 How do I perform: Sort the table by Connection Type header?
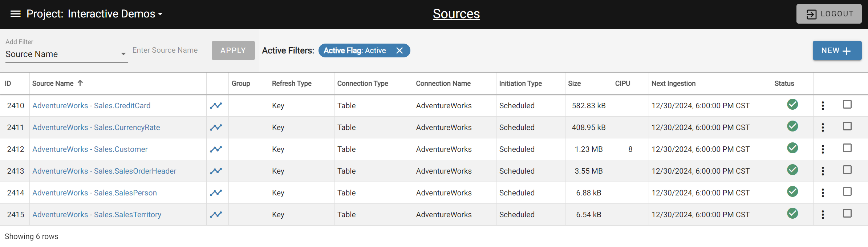362,84
